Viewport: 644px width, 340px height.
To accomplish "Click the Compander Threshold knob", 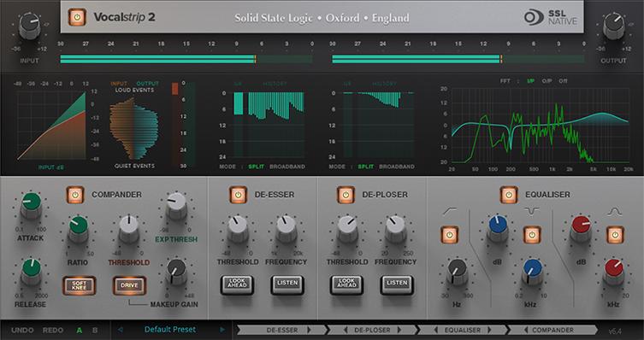I will pyautogui.click(x=129, y=228).
